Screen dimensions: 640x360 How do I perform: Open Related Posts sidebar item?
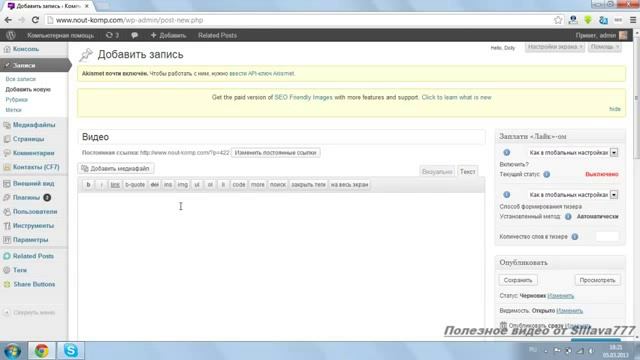(33, 256)
